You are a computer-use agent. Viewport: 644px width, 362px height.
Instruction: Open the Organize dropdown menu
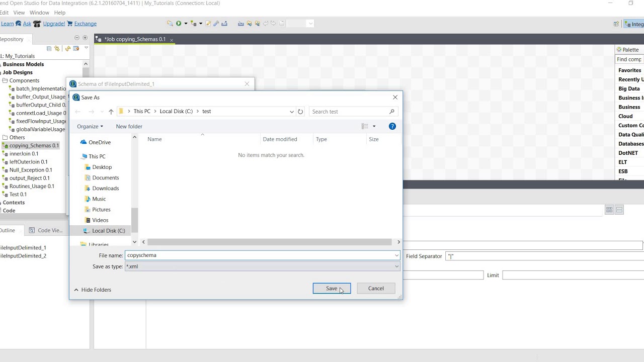tap(90, 126)
